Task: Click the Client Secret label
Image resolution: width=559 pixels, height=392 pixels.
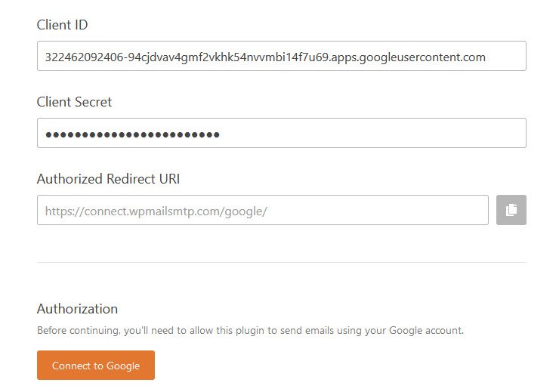Action: 74,102
